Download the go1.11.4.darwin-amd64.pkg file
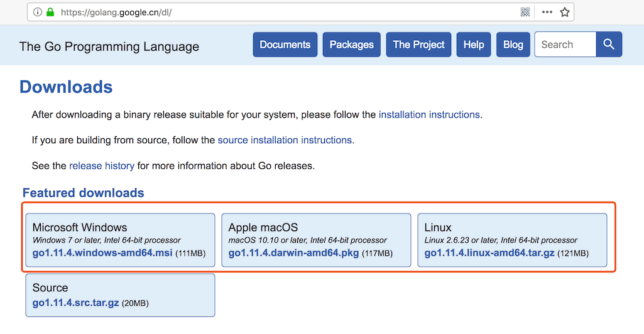Image resolution: width=644 pixels, height=334 pixels. [x=293, y=253]
